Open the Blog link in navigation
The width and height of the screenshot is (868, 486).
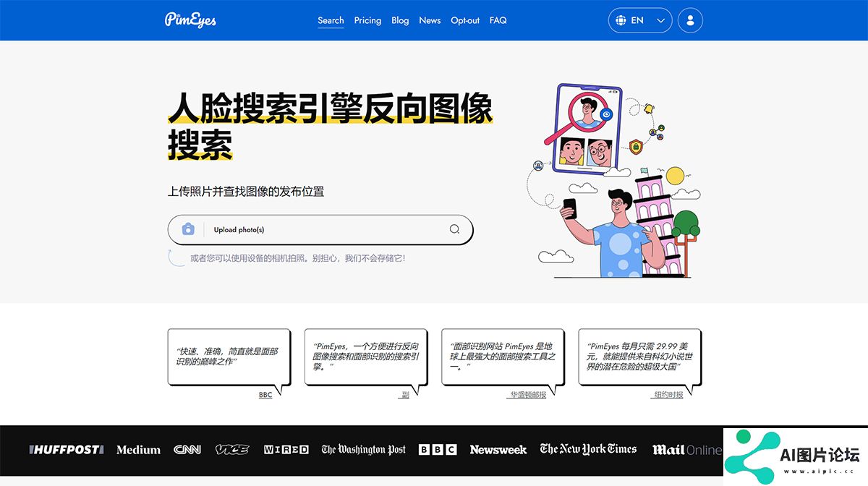(x=400, y=20)
